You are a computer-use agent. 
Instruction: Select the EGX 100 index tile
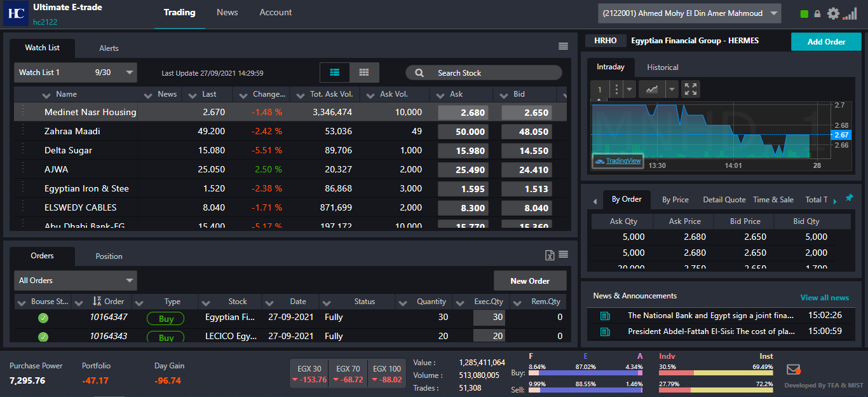387,374
